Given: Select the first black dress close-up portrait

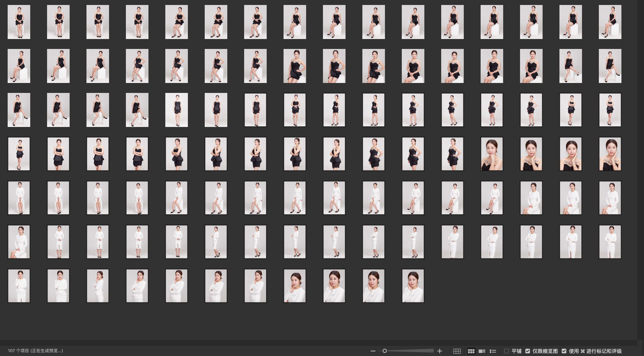Looking at the screenshot, I should [492, 154].
